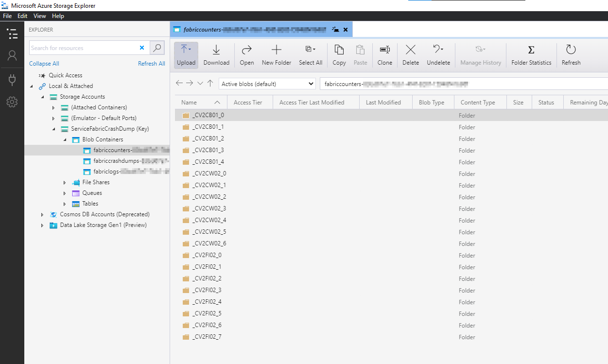Open the Account Management person icon
The height and width of the screenshot is (364, 608).
click(x=12, y=55)
